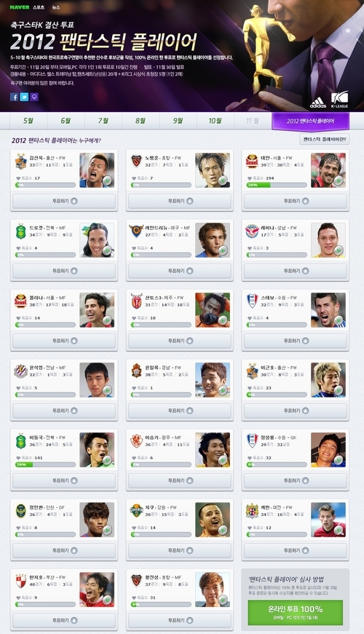Open the 5월 tab
This screenshot has width=364, height=634.
28,121
